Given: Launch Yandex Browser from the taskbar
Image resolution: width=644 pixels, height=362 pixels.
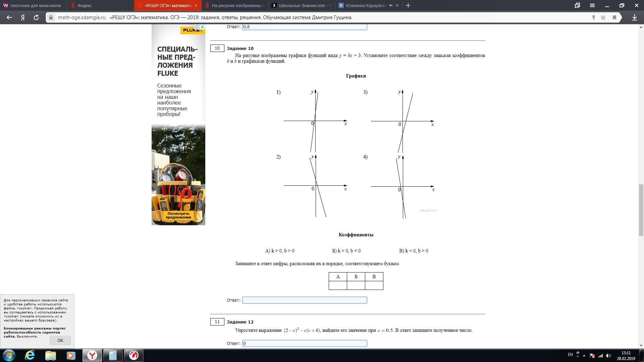Looking at the screenshot, I should click(x=92, y=355).
